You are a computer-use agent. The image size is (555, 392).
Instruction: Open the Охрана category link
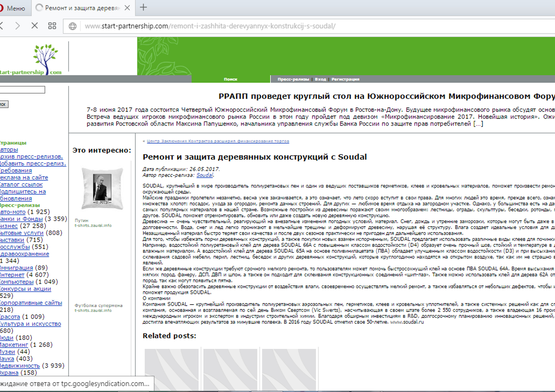point(9,373)
